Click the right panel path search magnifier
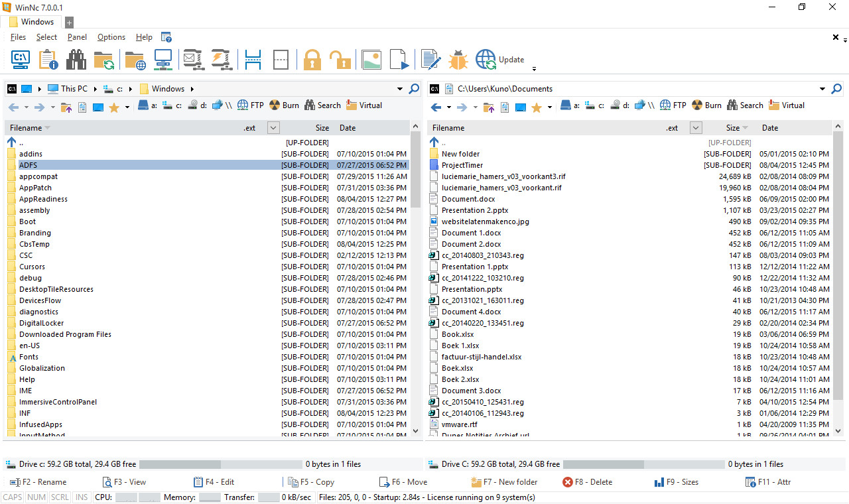Image resolution: width=849 pixels, height=504 pixels. click(x=836, y=89)
